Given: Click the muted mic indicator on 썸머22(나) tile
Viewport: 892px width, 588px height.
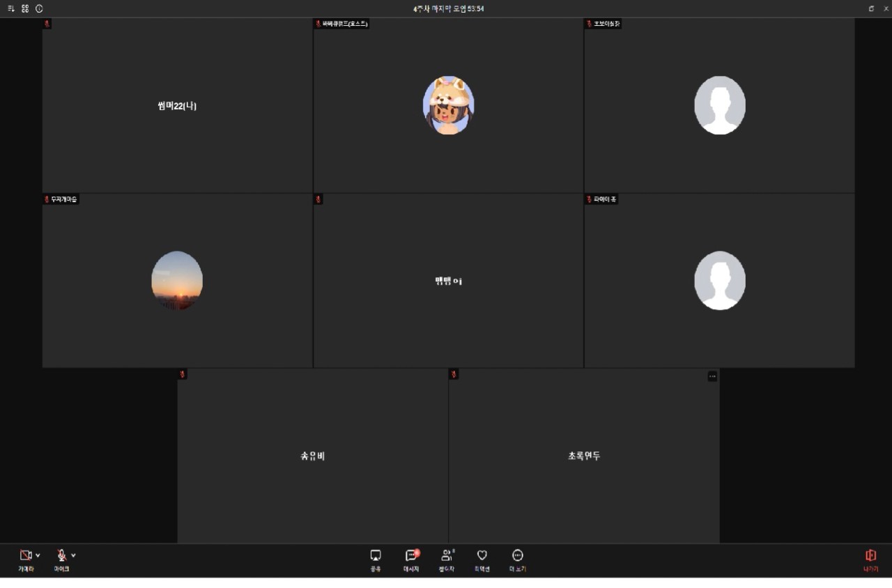Looking at the screenshot, I should pos(47,24).
